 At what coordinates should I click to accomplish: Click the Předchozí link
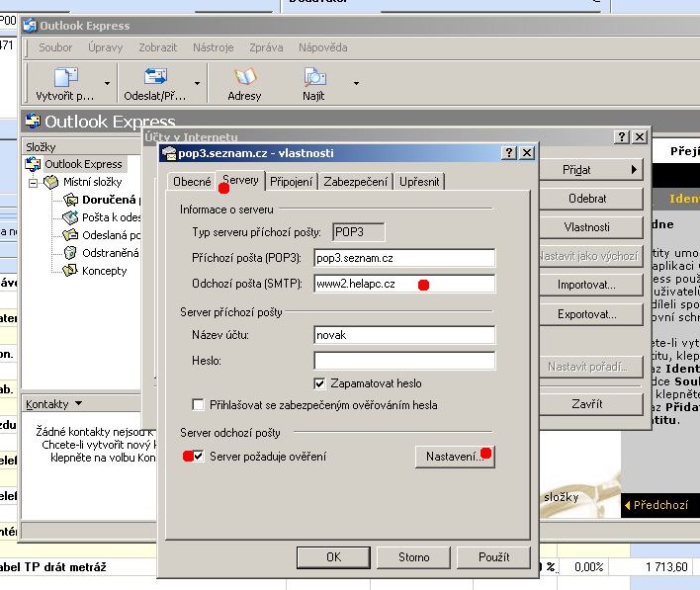coord(656,505)
